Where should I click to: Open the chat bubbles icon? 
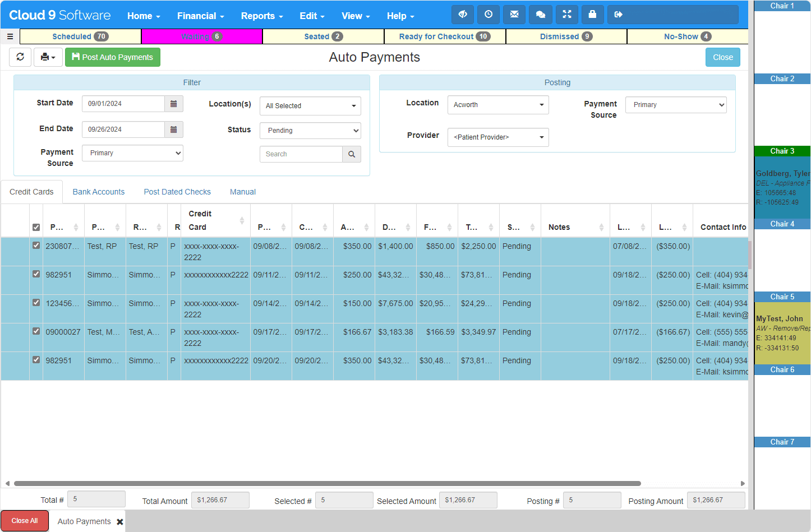(x=541, y=15)
